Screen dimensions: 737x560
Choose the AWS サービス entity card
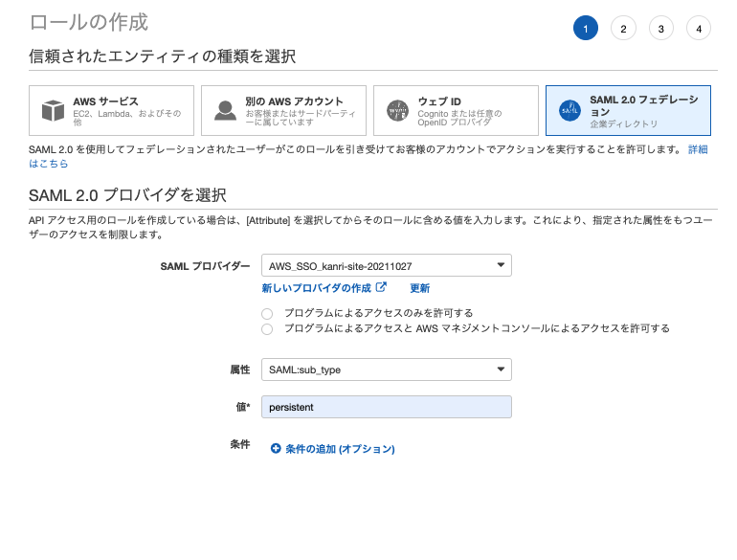click(111, 110)
